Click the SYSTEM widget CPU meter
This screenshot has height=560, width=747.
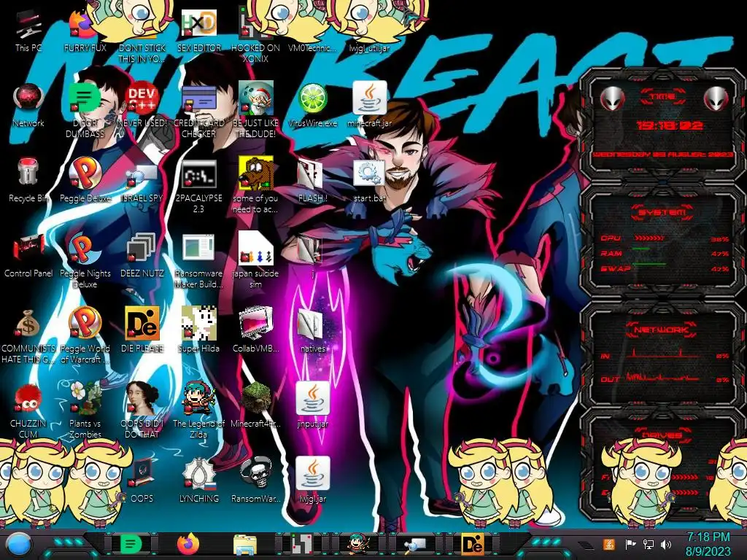pos(664,238)
